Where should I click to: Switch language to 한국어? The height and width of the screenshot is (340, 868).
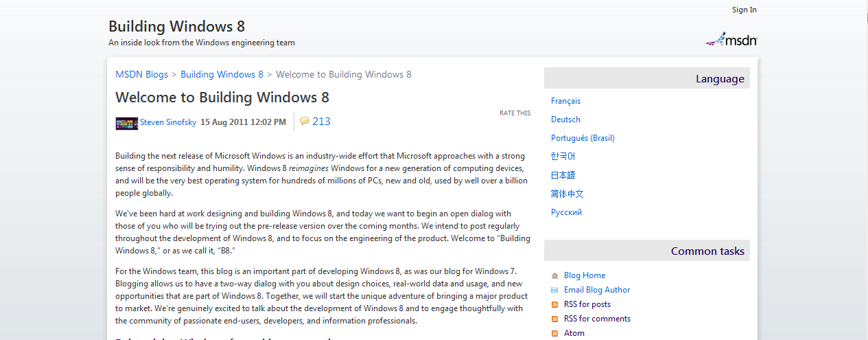click(x=563, y=157)
